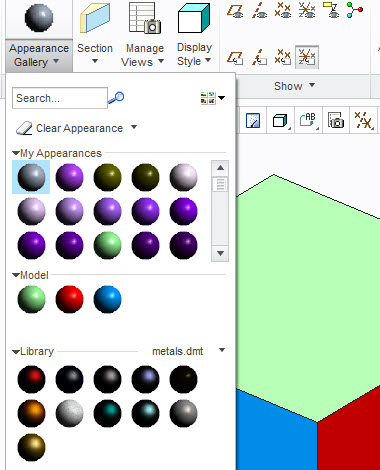Toggle point display in Show group

[283, 10]
